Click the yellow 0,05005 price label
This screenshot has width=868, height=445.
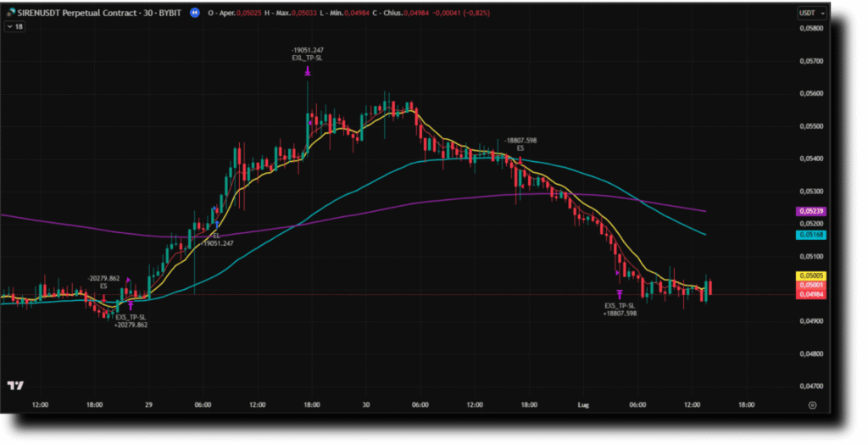811,275
